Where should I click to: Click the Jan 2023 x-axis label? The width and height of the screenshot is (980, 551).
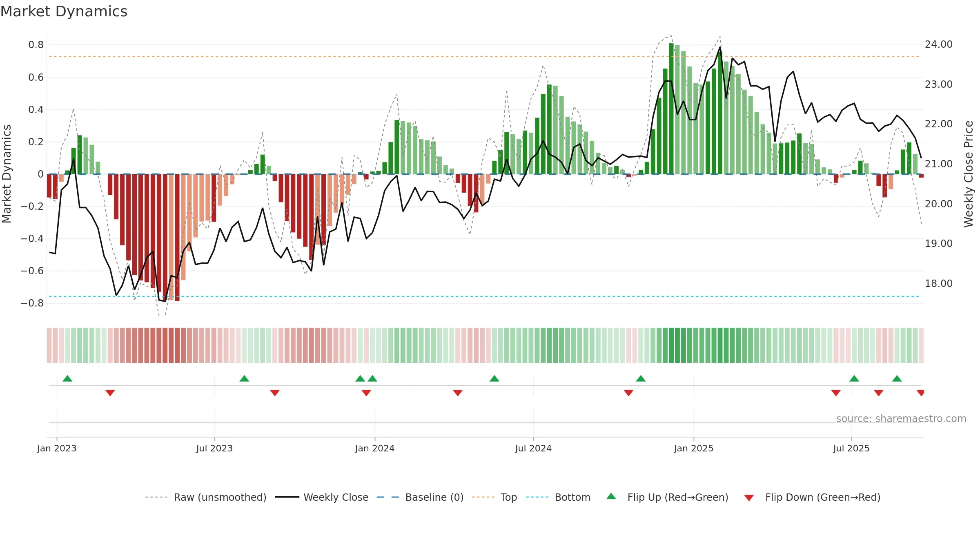pyautogui.click(x=57, y=448)
